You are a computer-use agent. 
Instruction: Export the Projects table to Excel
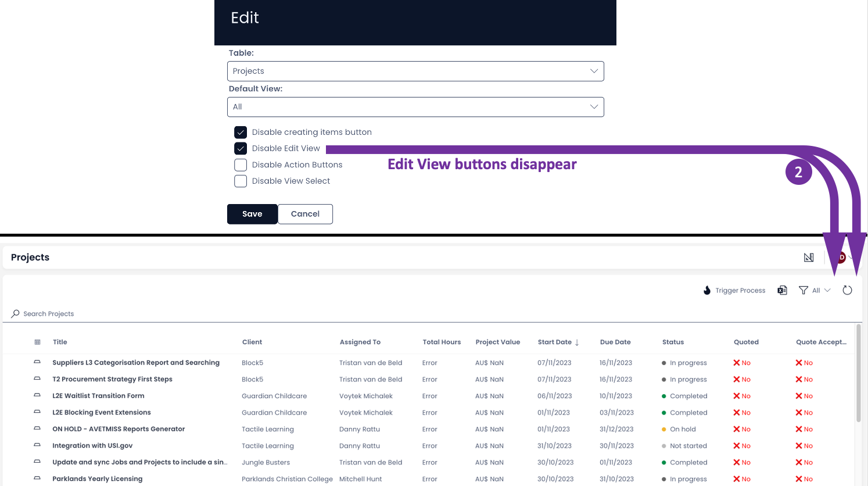[783, 290]
